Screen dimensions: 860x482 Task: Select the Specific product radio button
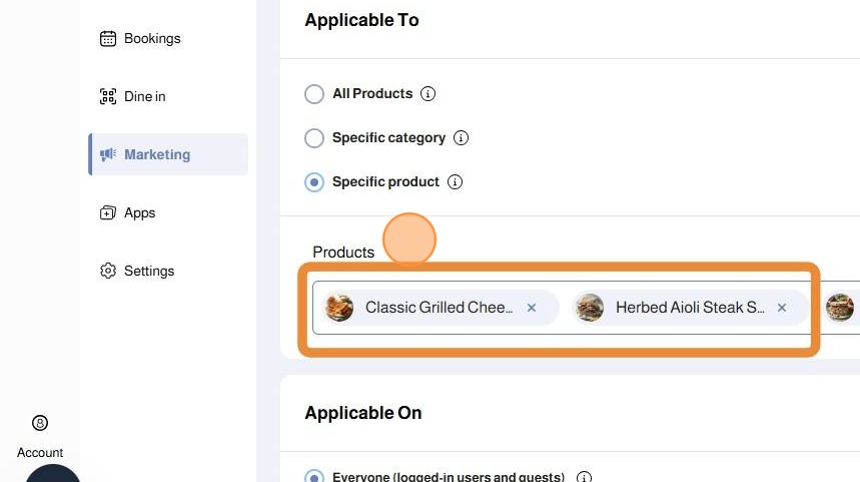314,182
